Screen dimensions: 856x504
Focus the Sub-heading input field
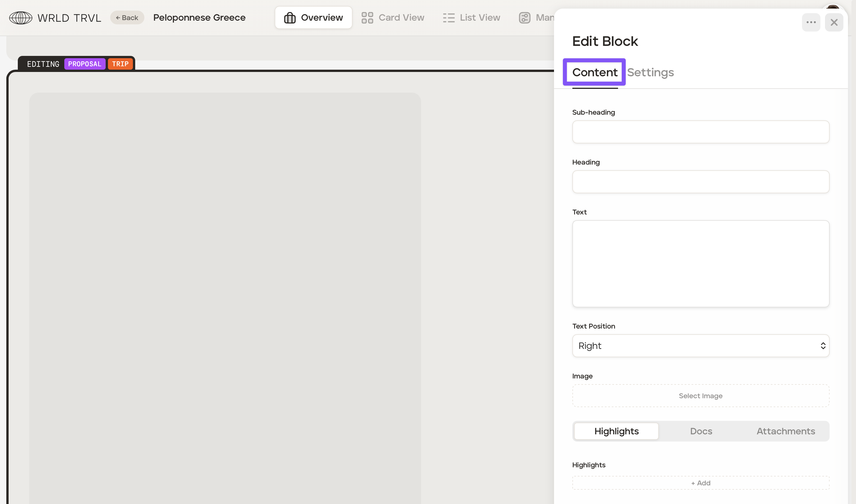point(700,132)
